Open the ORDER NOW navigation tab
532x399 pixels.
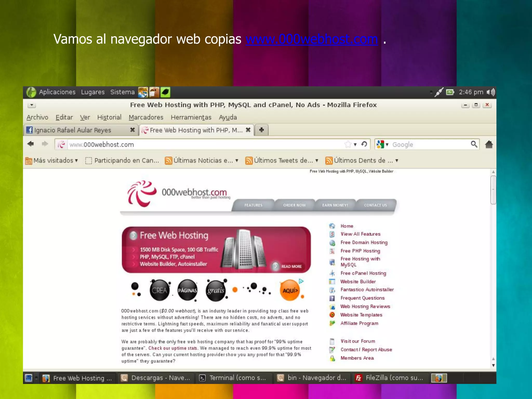tap(294, 205)
